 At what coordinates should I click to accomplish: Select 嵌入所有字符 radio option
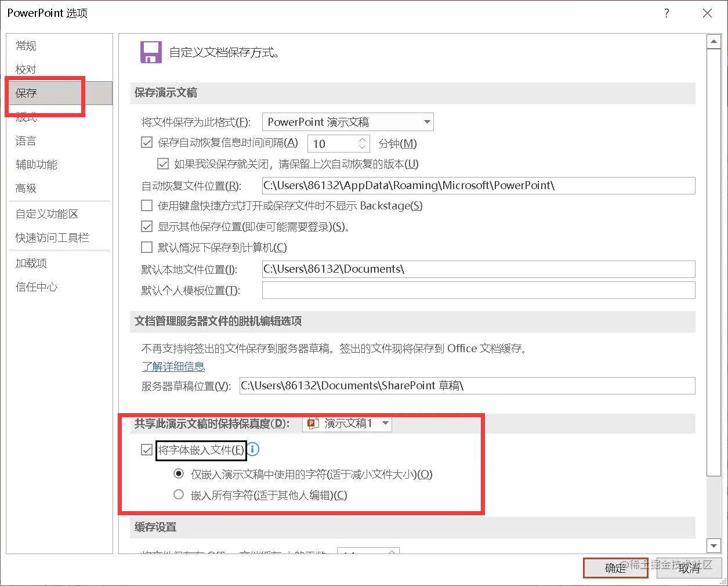pyautogui.click(x=179, y=495)
